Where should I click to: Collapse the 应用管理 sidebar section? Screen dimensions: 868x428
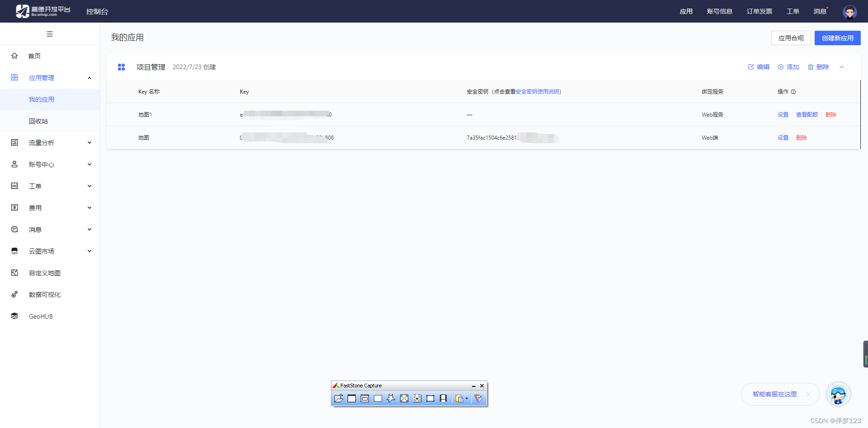90,78
